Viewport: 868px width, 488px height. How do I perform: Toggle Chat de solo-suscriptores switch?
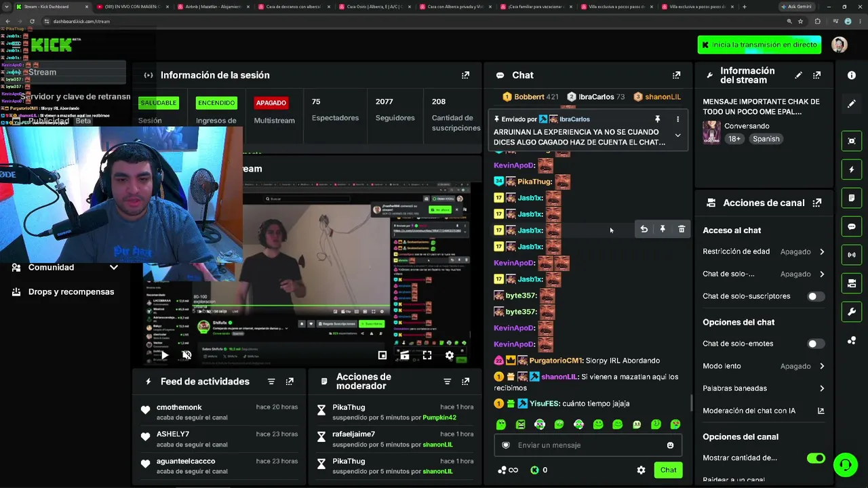point(816,296)
